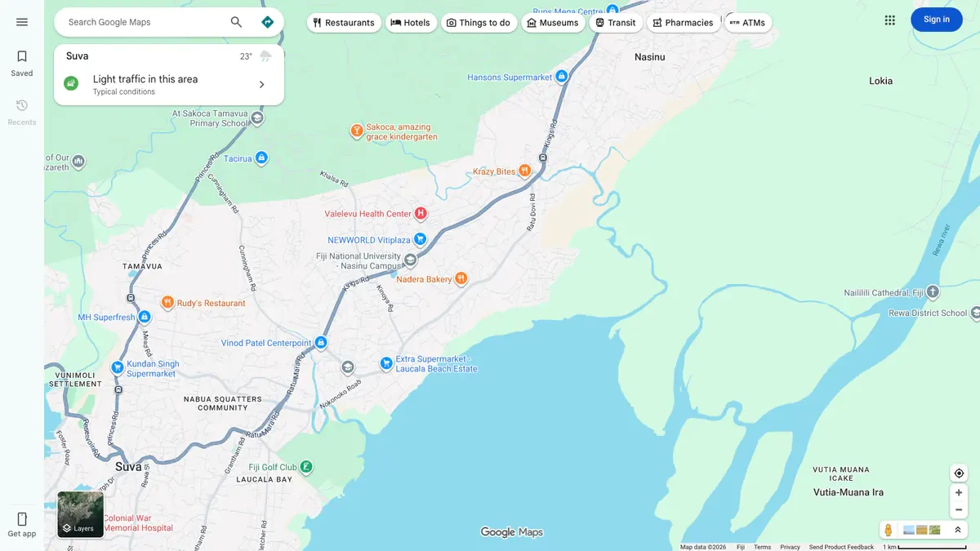Click Fiji National University campus marker
980x551 pixels.
click(410, 260)
